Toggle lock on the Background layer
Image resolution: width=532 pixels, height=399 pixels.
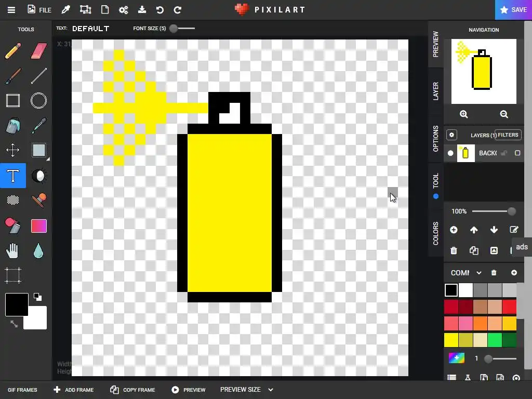[x=504, y=153]
